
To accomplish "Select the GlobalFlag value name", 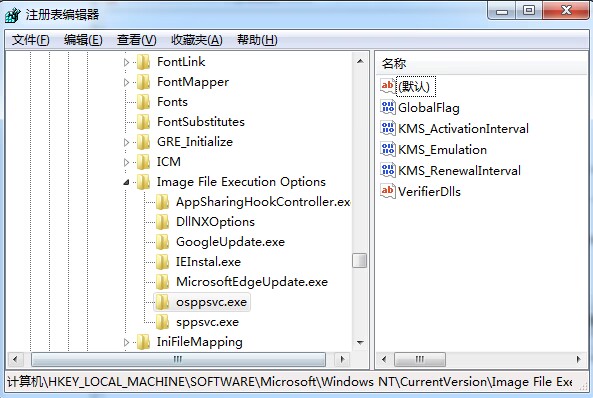I will tap(429, 108).
